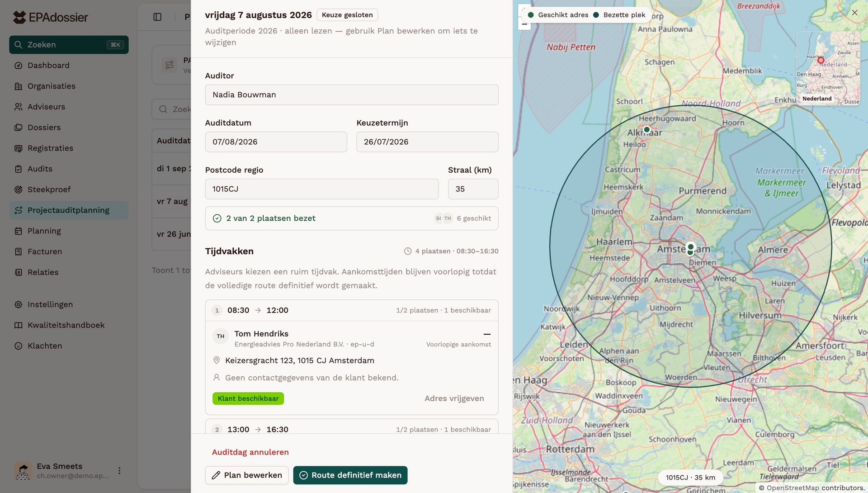
Task: Click the Klachten icon
Action: pos(18,346)
